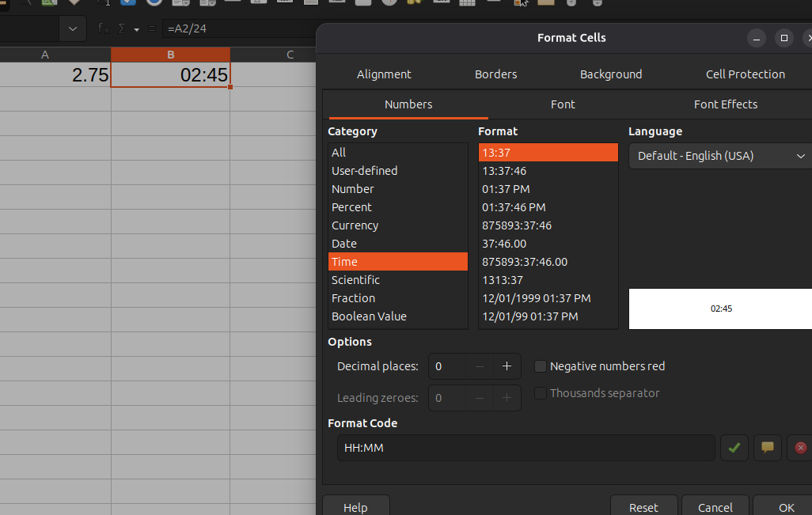The width and height of the screenshot is (812, 515).
Task: Click the Reset button
Action: click(x=643, y=507)
